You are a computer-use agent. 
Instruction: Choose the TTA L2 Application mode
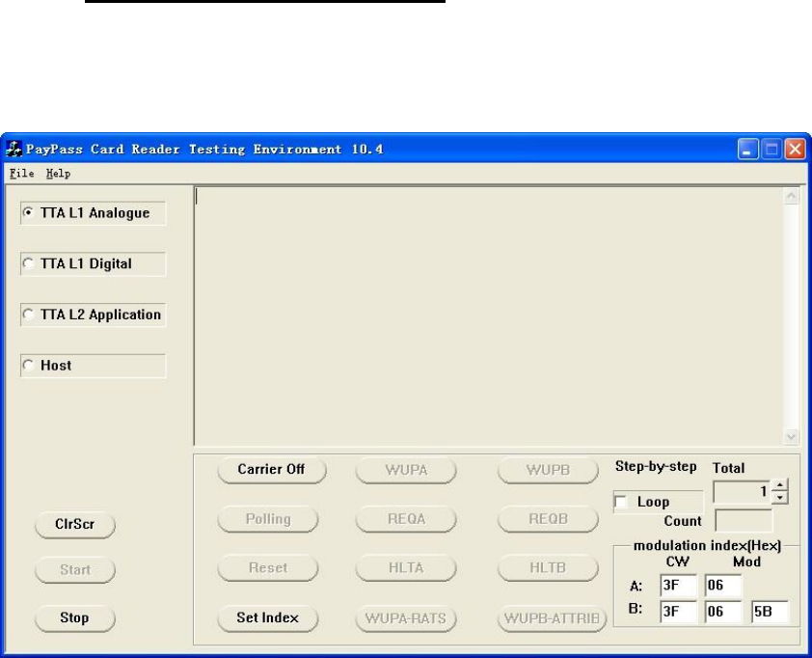(94, 315)
